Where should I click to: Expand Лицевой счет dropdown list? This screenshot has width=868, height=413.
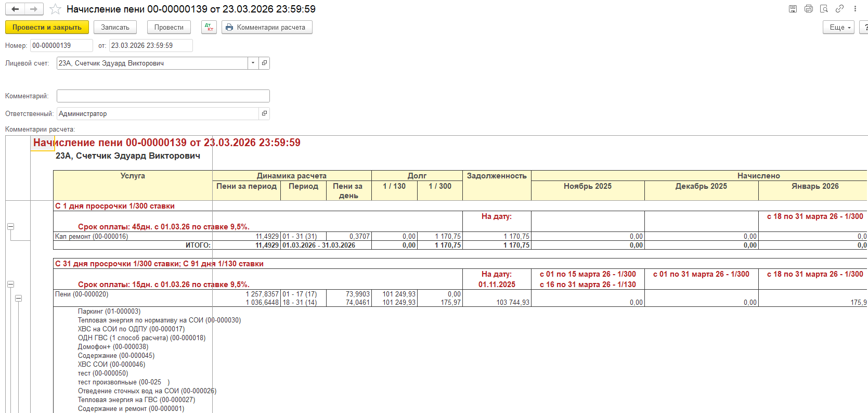coord(253,63)
